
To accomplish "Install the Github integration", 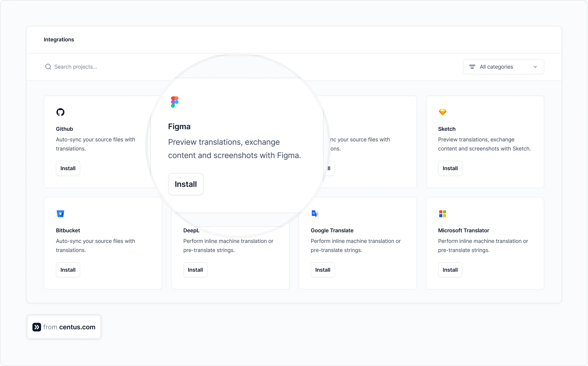I will point(68,168).
